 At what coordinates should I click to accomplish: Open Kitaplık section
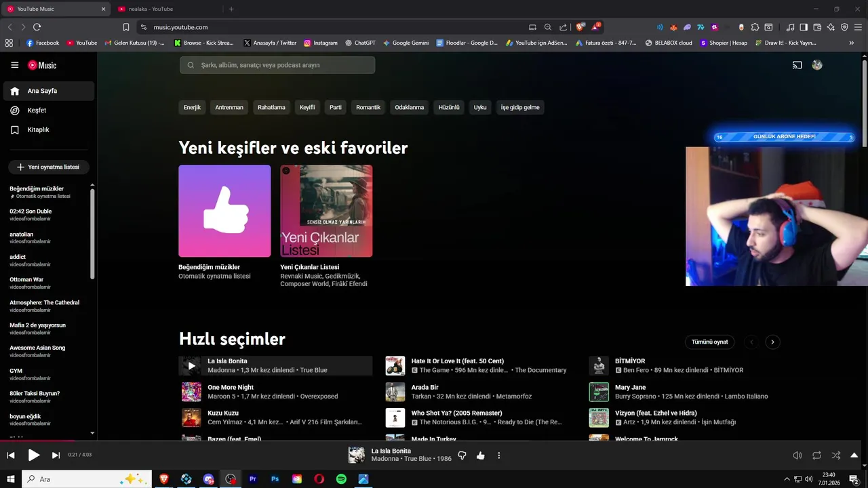tap(49, 129)
